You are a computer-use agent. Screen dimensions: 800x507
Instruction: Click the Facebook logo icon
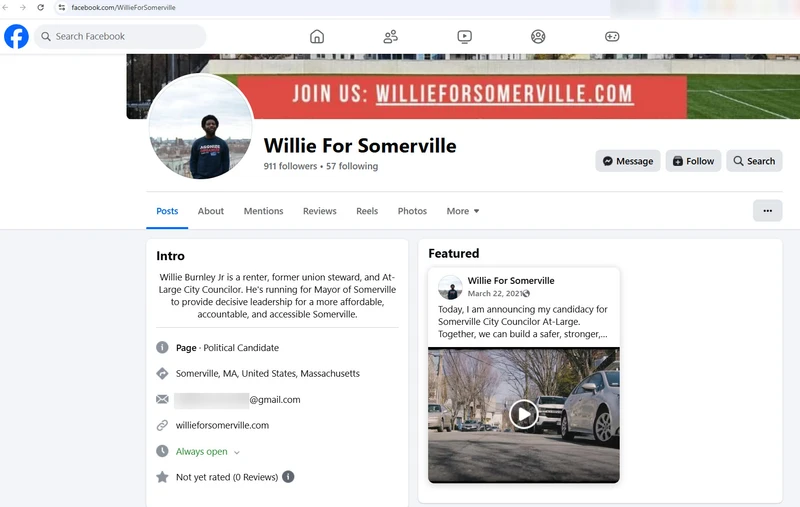pyautogui.click(x=16, y=37)
